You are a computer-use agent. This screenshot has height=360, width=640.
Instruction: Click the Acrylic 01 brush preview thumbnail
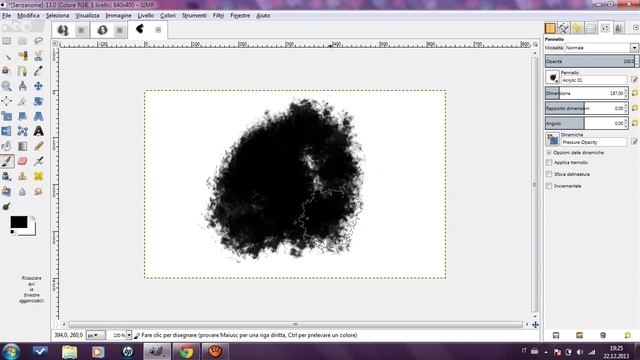(x=553, y=77)
